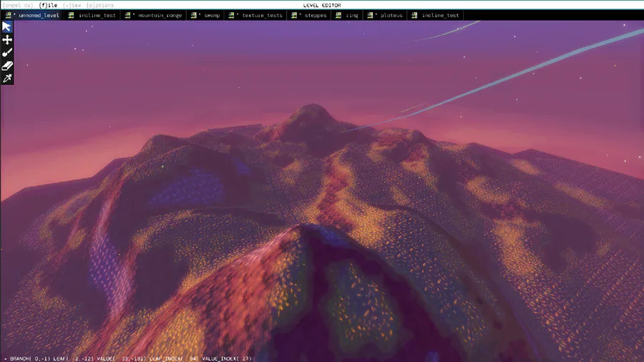
Task: Select the move cross-arrows tool
Action: 7,40
